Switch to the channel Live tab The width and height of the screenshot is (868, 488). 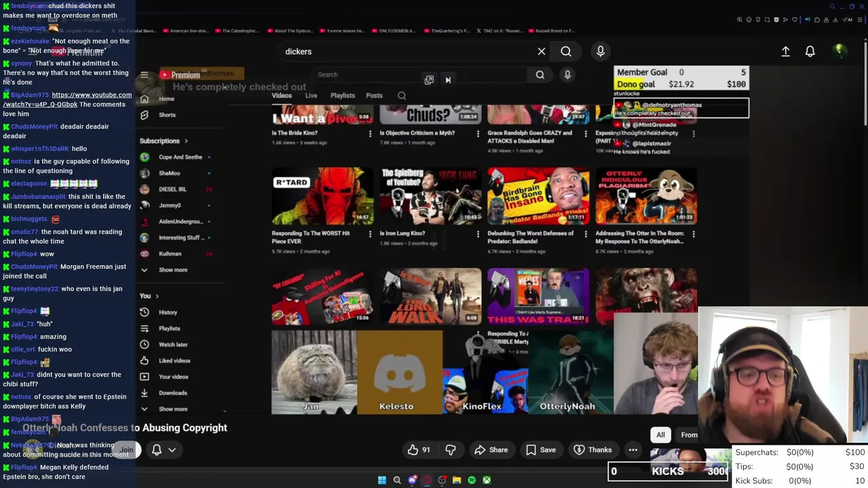tap(311, 96)
